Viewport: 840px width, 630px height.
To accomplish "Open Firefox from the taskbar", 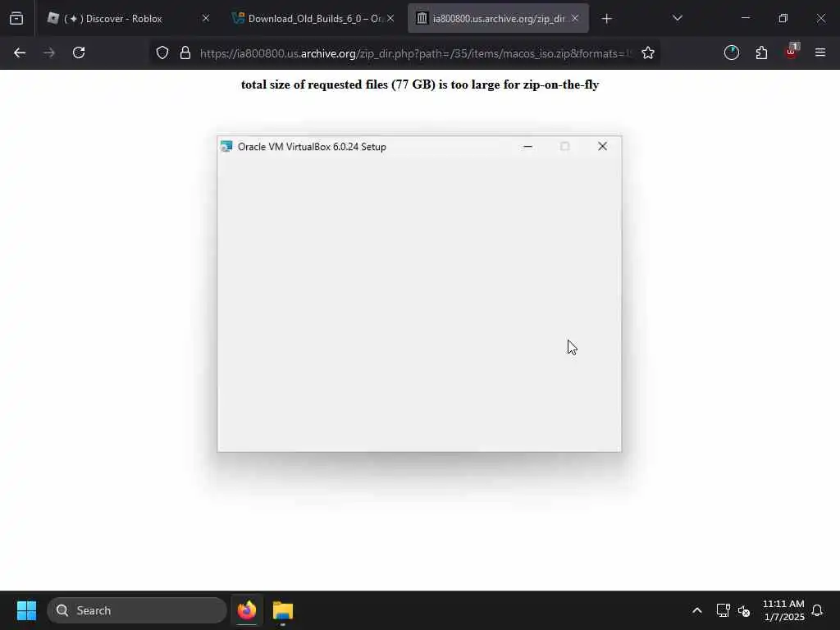I will point(247,610).
